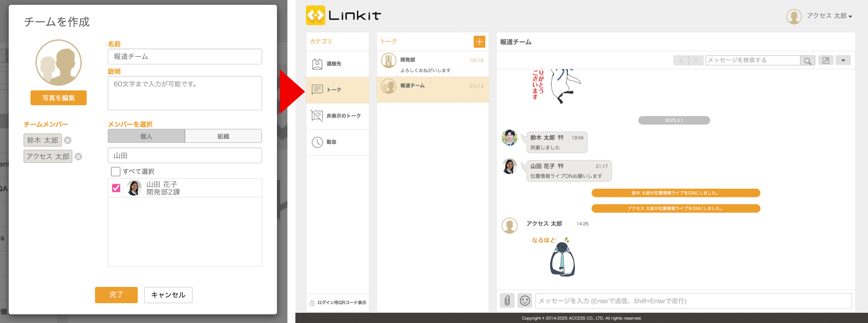Attach a file using the paperclip icon
This screenshot has height=323, width=868.
point(507,300)
